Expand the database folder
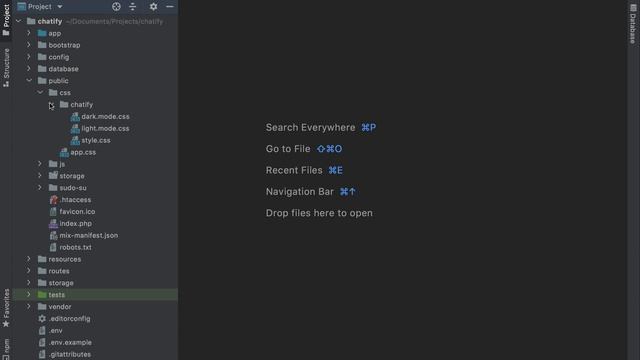The image size is (640, 360). point(29,69)
